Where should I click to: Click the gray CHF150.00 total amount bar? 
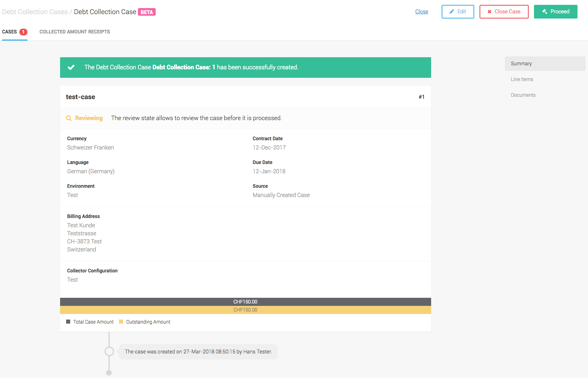245,302
